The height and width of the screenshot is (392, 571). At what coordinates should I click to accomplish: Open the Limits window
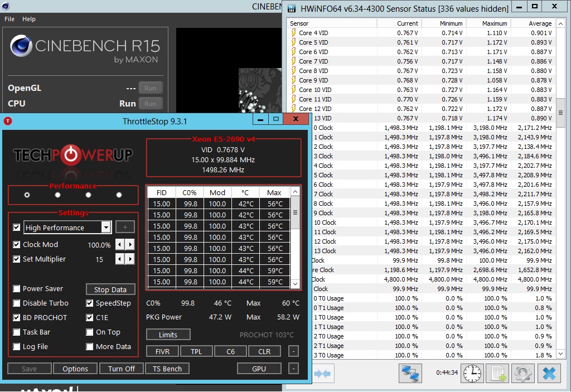tap(168, 335)
